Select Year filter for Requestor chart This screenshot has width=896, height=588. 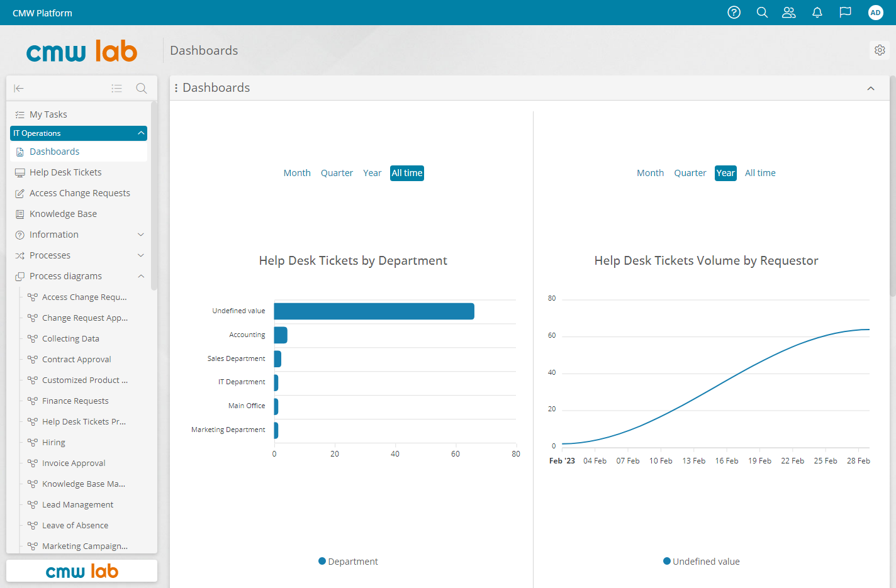(725, 173)
